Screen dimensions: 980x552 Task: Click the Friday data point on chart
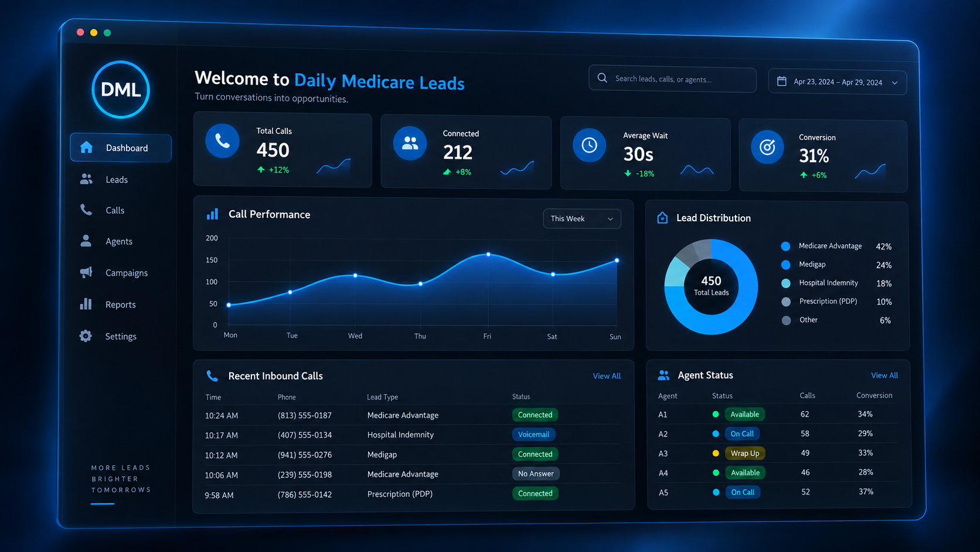(488, 254)
